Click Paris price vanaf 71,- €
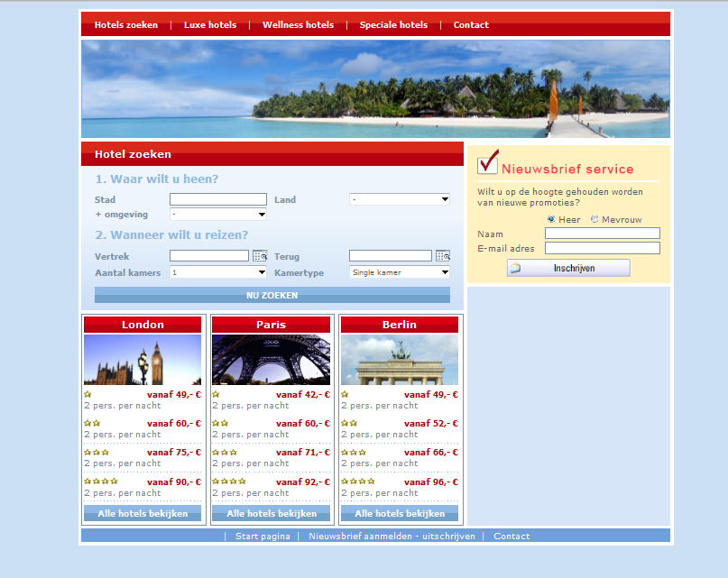 pos(303,452)
